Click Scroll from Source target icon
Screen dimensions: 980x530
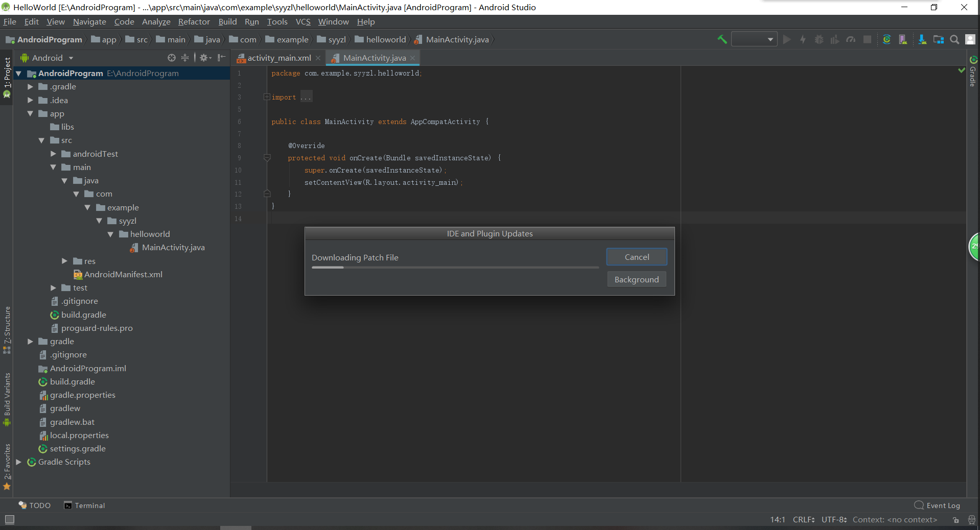(172, 58)
